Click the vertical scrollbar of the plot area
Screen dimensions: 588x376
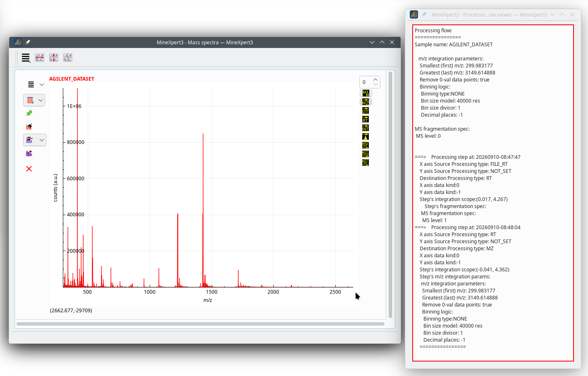pyautogui.click(x=390, y=194)
